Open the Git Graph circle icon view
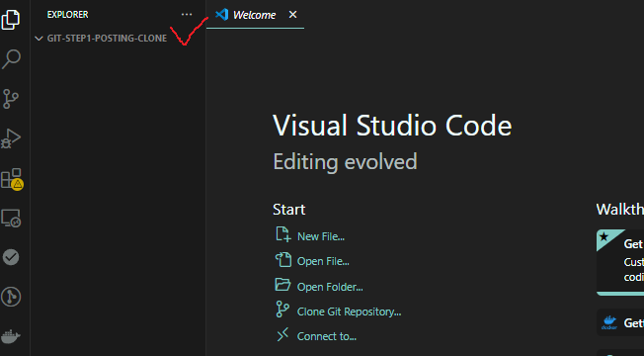Screen dimensions: 644x356 pos(11,297)
